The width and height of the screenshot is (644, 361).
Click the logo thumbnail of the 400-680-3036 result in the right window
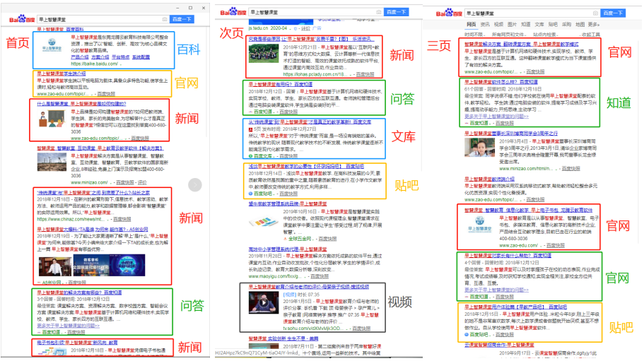coord(479,225)
